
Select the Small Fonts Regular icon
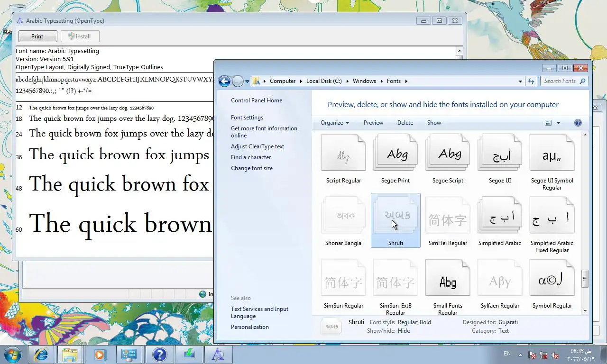click(x=448, y=278)
